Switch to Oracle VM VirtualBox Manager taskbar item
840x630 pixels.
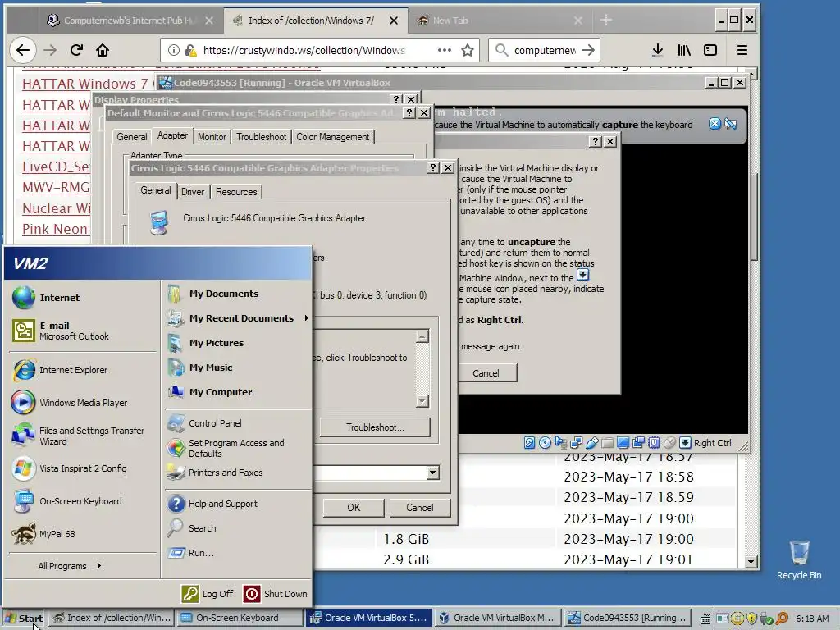[x=498, y=618]
